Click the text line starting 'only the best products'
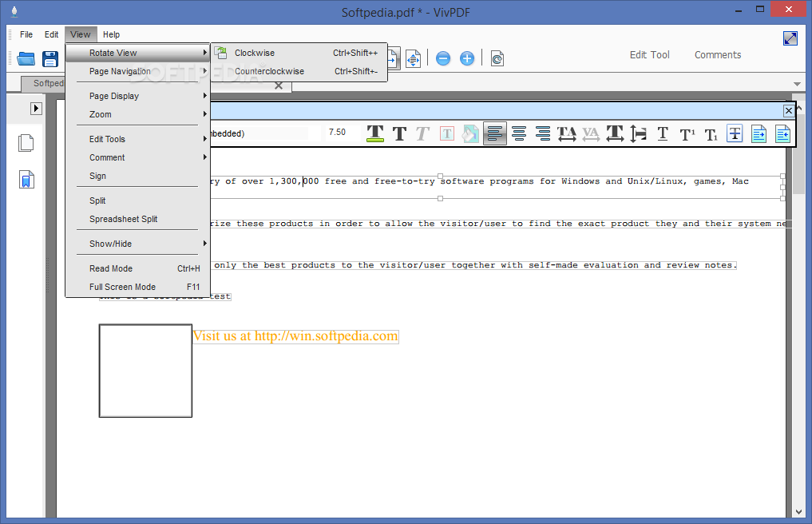 473,265
